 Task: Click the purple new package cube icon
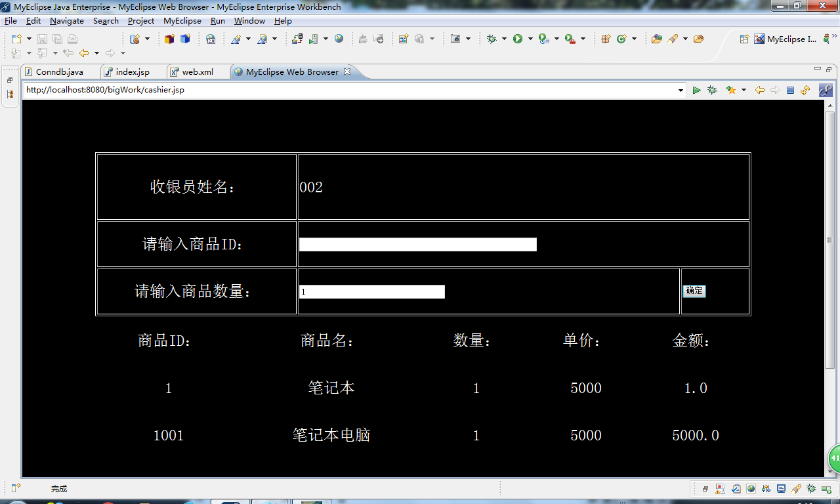click(170, 39)
